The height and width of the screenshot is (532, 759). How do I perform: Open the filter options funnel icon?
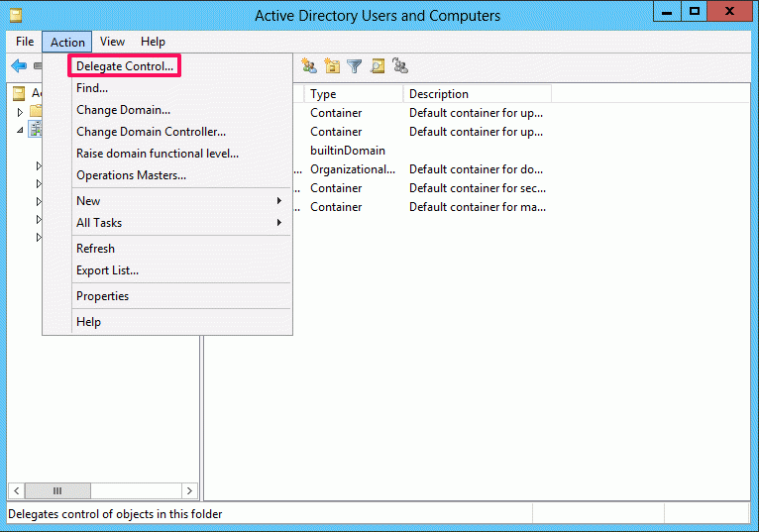point(355,65)
